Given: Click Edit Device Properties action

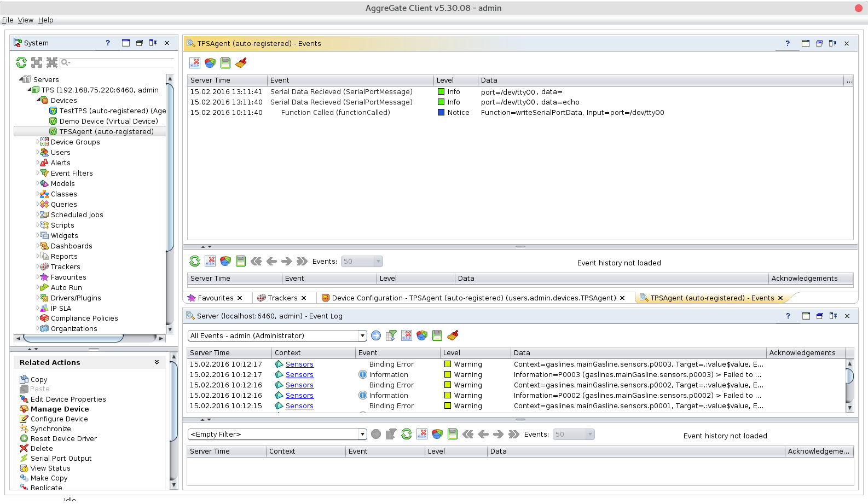Looking at the screenshot, I should pos(68,399).
